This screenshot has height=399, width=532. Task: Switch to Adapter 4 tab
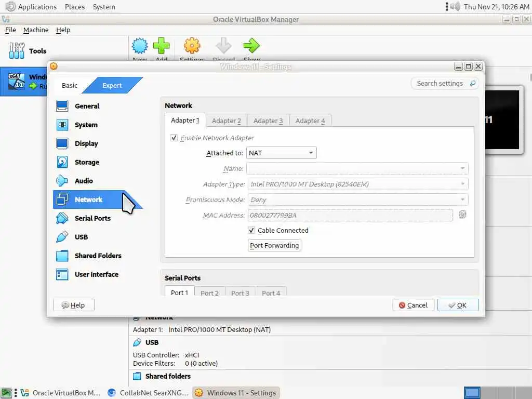pos(310,121)
